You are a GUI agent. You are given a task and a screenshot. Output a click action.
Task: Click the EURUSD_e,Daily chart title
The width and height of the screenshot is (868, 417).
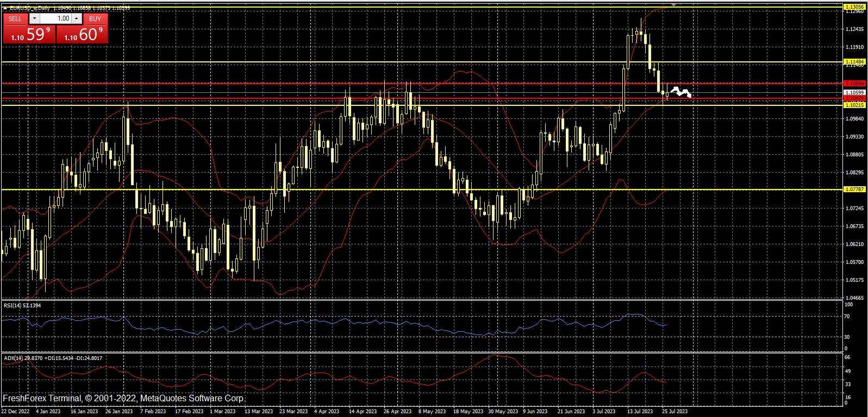(29, 8)
